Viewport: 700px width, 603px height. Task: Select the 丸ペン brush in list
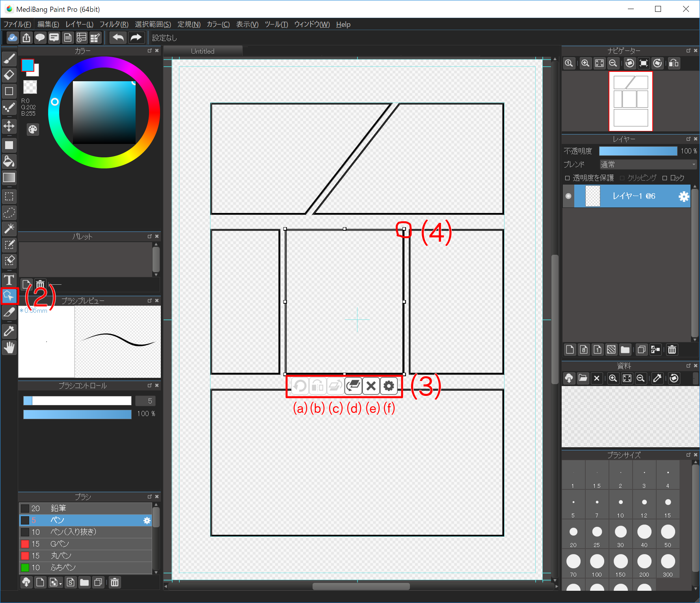[x=86, y=556]
